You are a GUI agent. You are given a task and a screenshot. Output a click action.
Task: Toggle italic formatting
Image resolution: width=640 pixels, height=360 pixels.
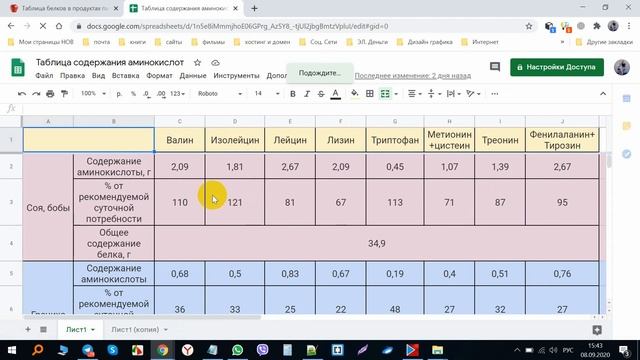(307, 94)
